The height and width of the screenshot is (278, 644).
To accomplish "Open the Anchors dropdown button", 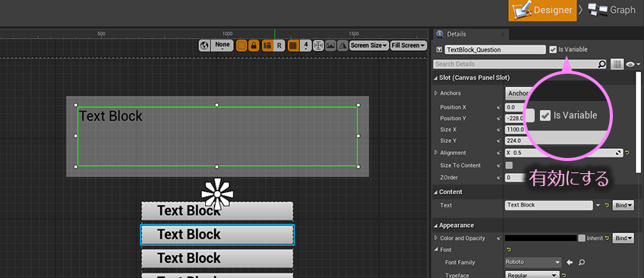I will pyautogui.click(x=516, y=93).
